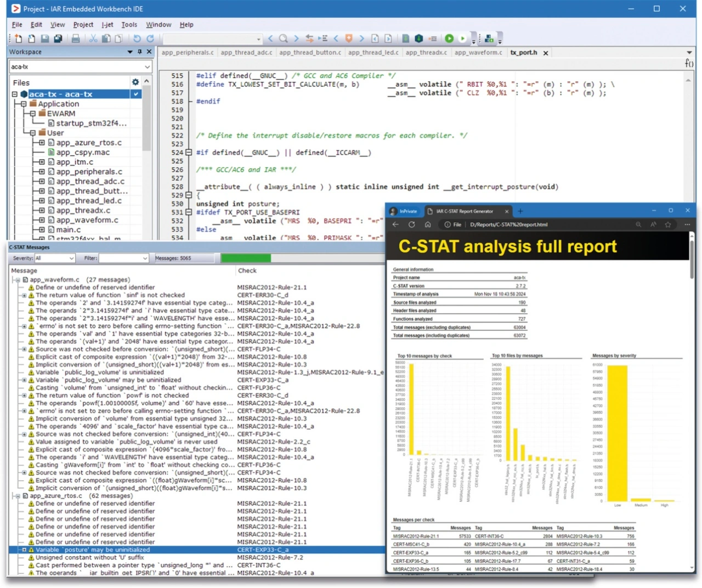Click the Check column header
Screen dimensions: 702x588
247,270
